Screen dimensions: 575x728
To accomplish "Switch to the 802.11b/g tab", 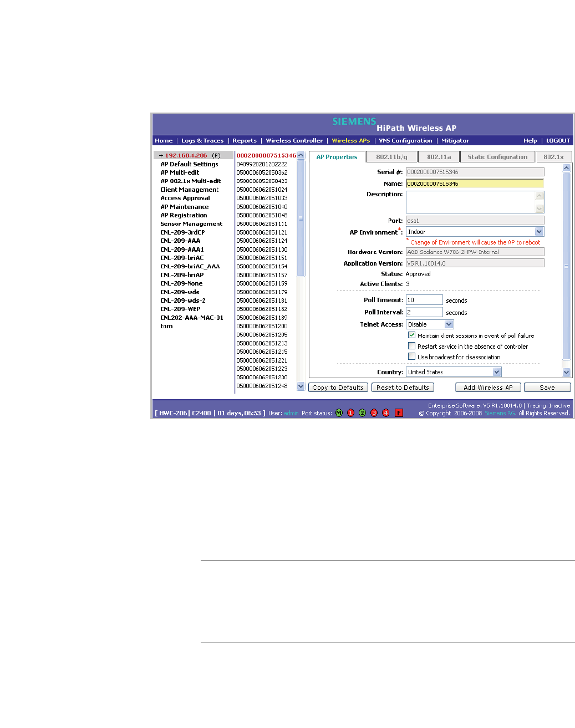I will pos(391,157).
